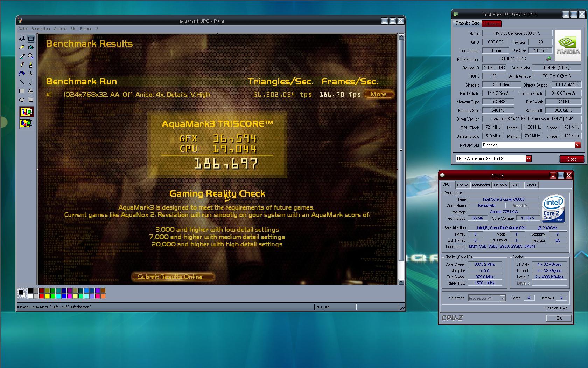Select the rectangular Select tool in Paint
Viewport: 588px width, 368px height.
(x=31, y=38)
